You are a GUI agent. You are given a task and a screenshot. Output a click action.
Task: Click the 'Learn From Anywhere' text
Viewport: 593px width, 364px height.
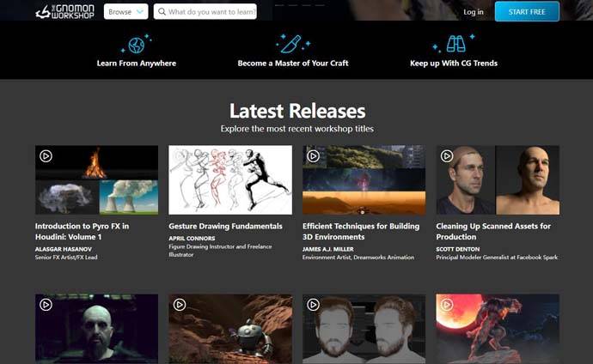point(137,64)
